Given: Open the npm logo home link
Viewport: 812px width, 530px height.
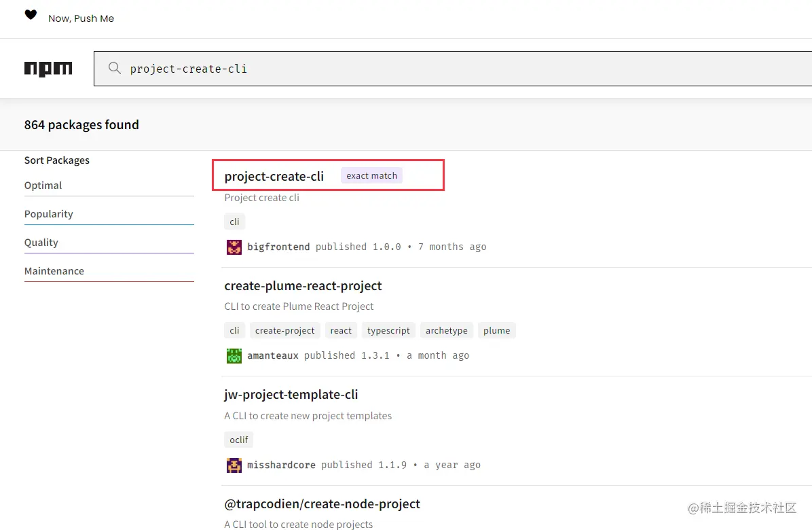Looking at the screenshot, I should click(48, 69).
